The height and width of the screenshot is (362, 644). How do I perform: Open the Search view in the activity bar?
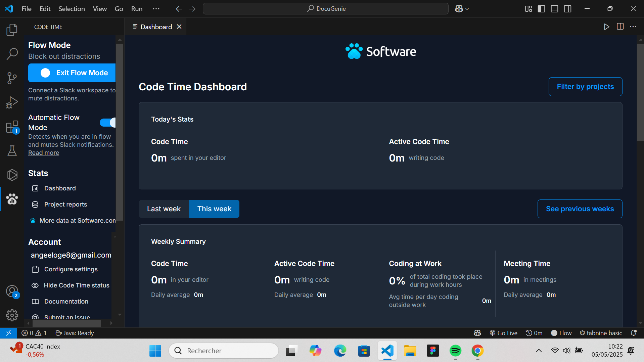tap(12, 54)
